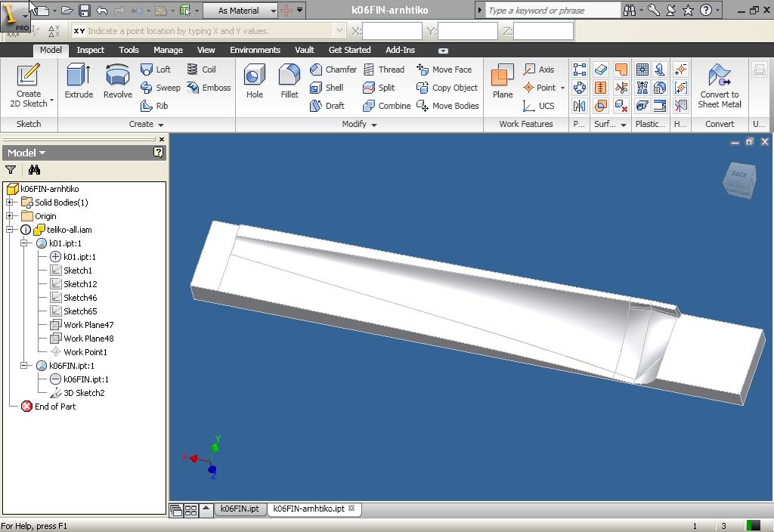Viewport: 774px width, 532px height.
Task: Create a work Plane
Action: tap(503, 82)
